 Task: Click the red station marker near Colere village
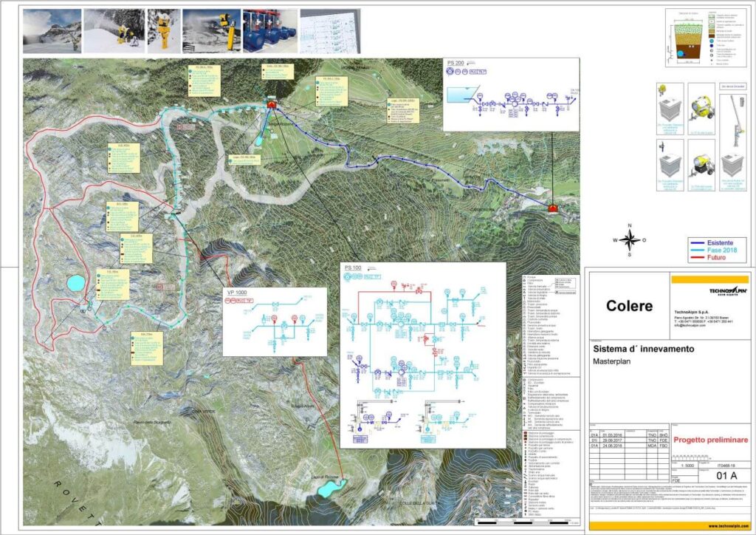coord(553,208)
